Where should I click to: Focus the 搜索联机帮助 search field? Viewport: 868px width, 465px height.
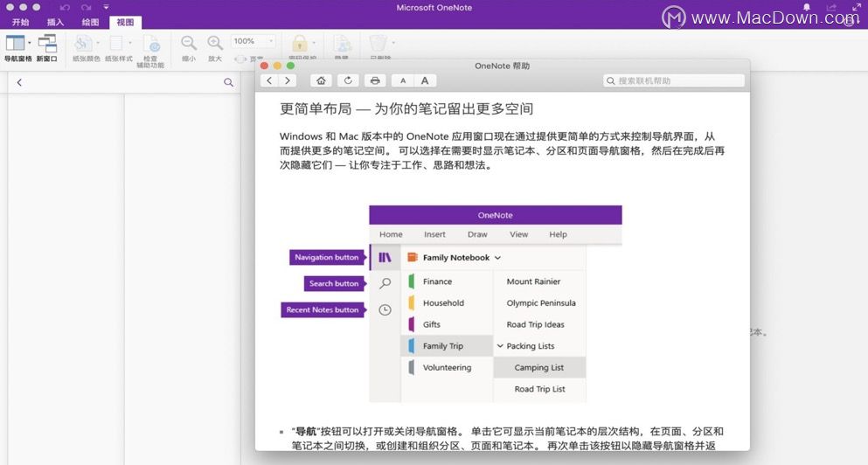click(x=674, y=80)
